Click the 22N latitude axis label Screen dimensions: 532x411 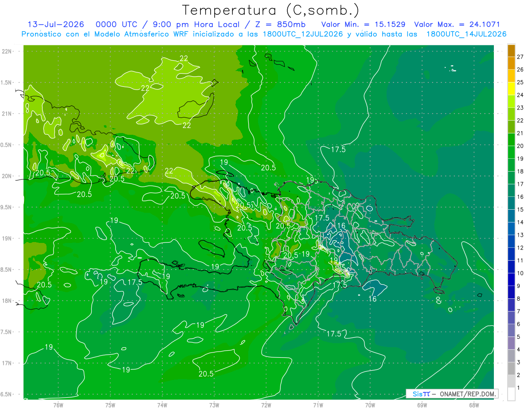(8, 51)
